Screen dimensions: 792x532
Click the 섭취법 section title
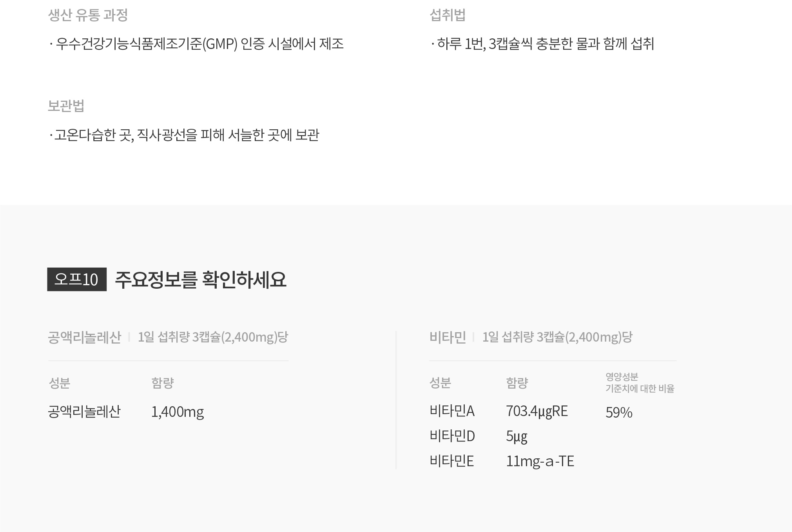click(448, 15)
